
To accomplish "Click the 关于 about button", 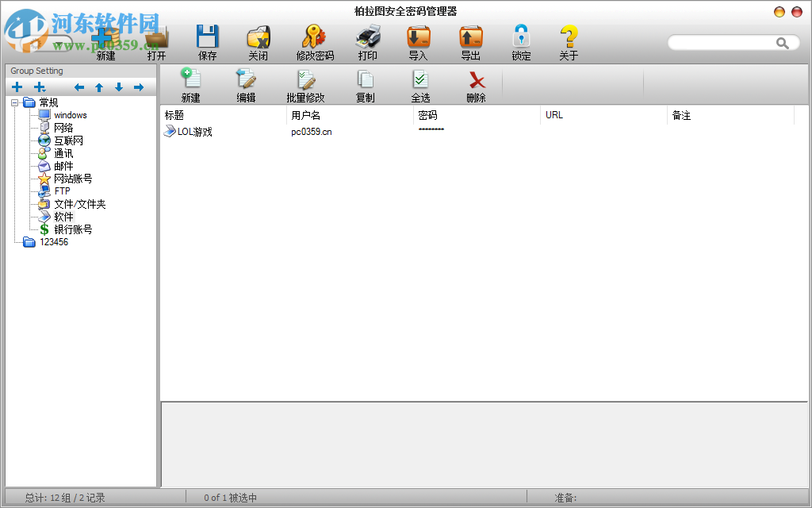I will (569, 41).
